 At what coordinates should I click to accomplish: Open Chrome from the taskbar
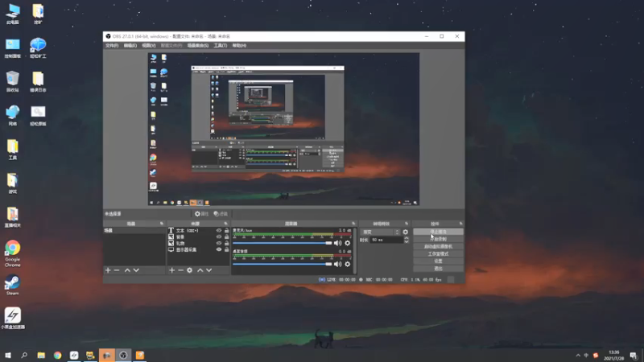coord(57,356)
